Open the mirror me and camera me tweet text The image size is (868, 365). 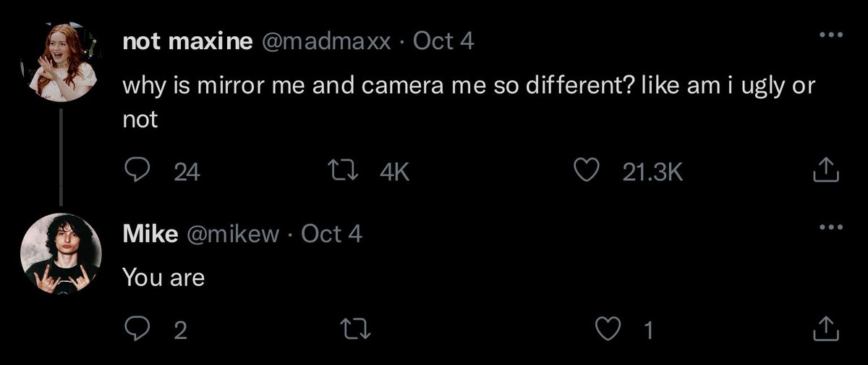(469, 103)
